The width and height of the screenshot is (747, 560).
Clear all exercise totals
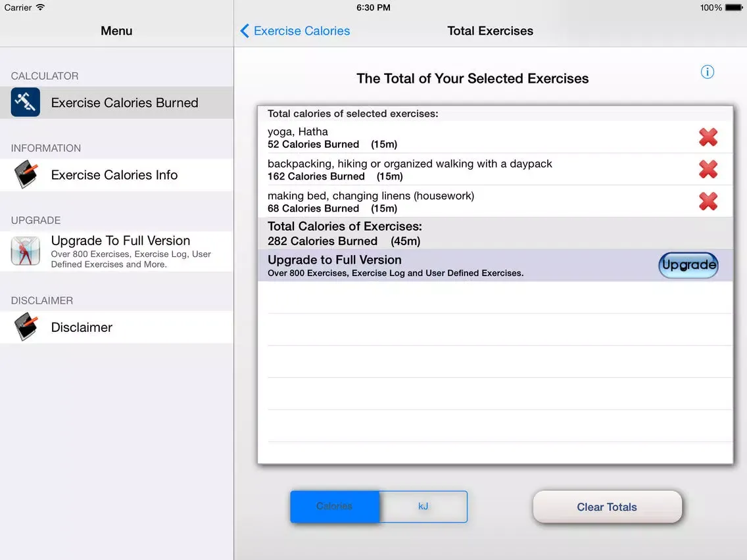point(606,506)
